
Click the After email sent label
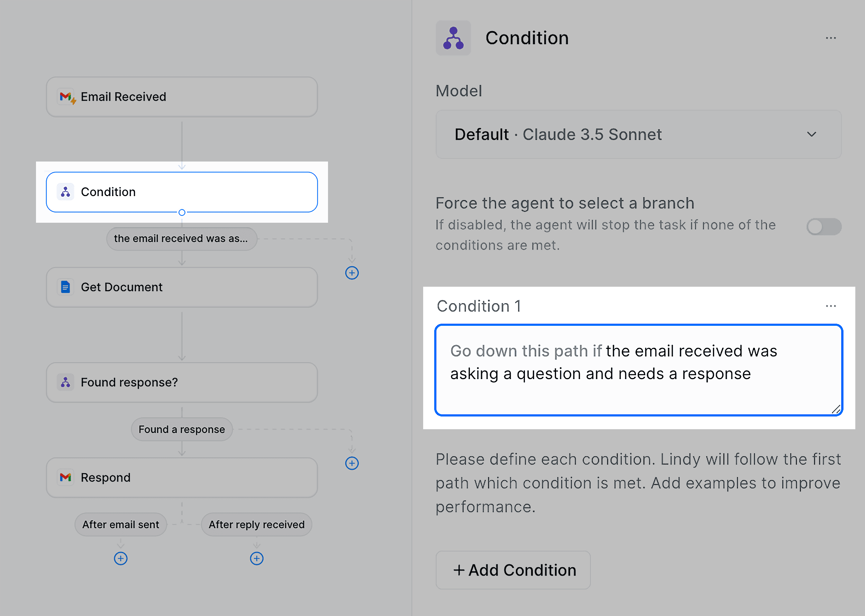(120, 524)
